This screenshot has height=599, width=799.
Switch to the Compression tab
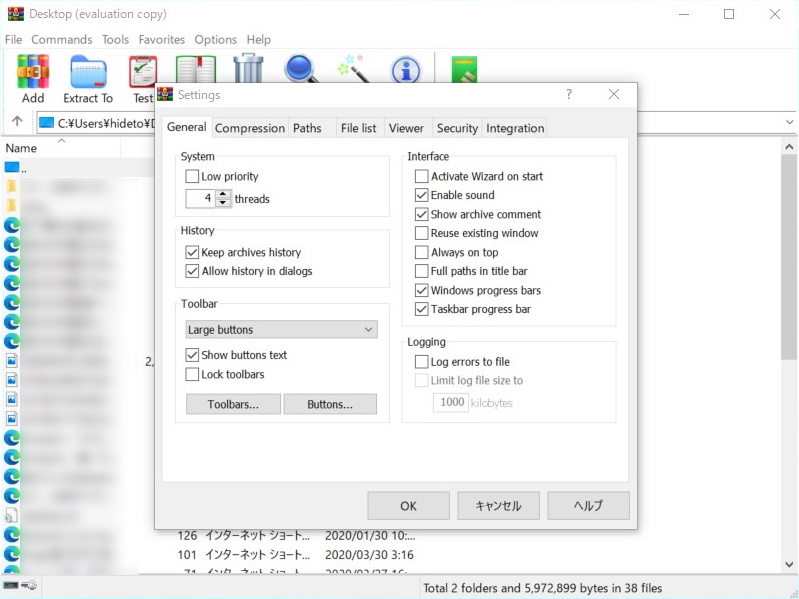pos(250,128)
